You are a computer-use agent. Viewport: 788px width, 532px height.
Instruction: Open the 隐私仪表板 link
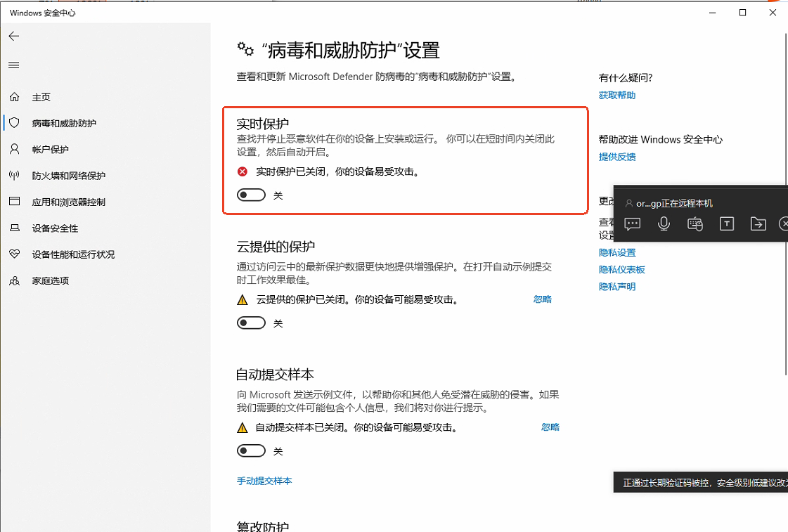(x=621, y=270)
